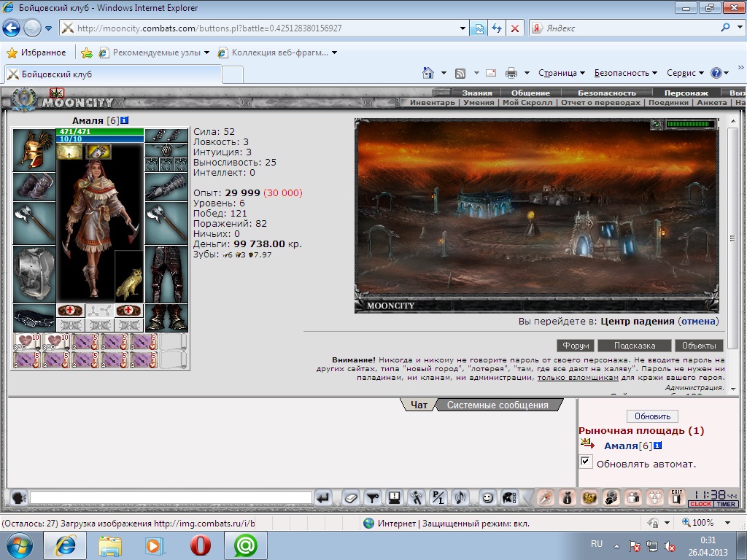Select the purple bracers equipment slot

pos(34,186)
